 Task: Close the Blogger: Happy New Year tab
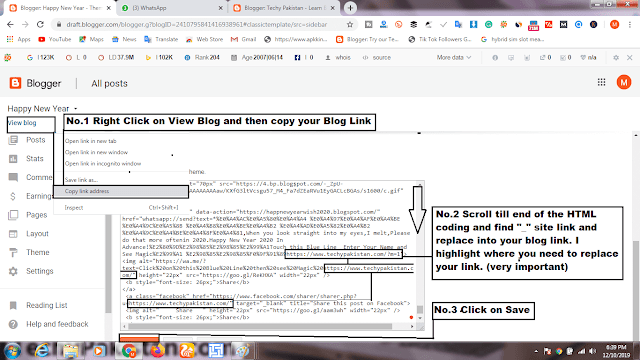coord(109,8)
